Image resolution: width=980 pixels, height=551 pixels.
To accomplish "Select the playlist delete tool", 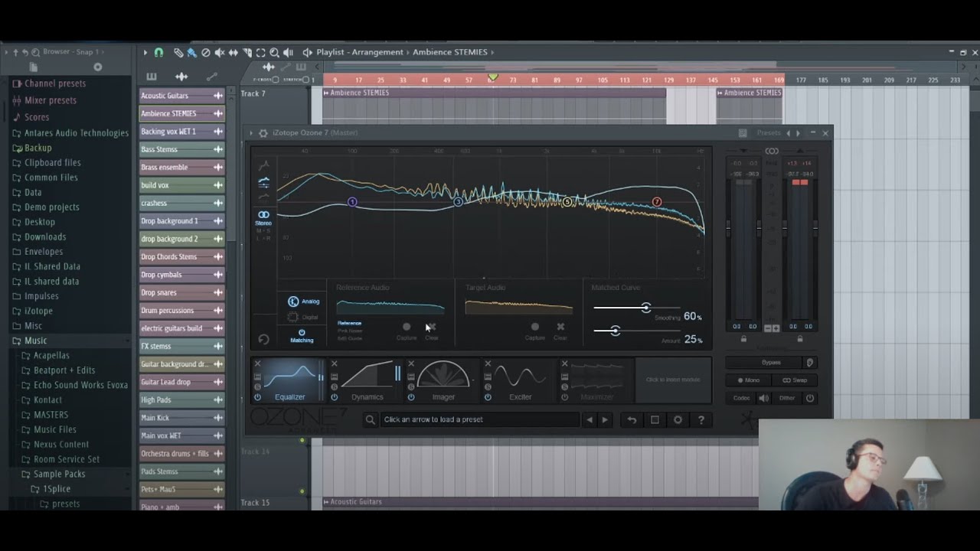I will (x=206, y=52).
